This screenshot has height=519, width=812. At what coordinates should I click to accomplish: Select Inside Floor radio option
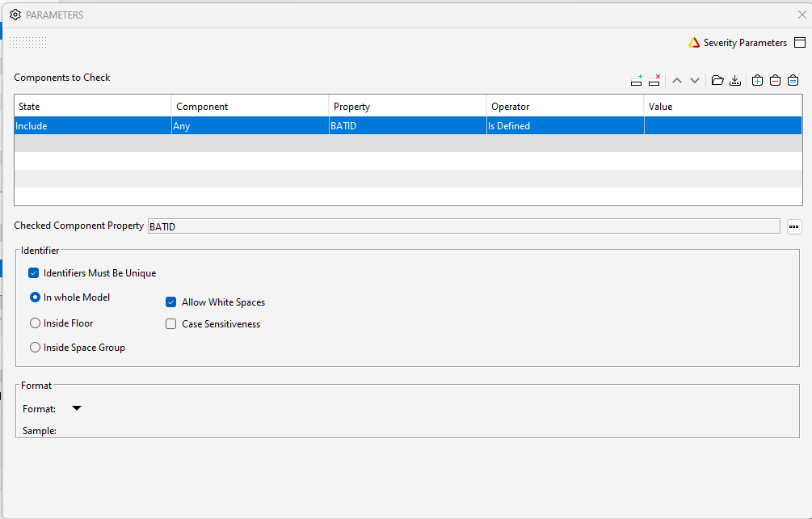pos(36,323)
